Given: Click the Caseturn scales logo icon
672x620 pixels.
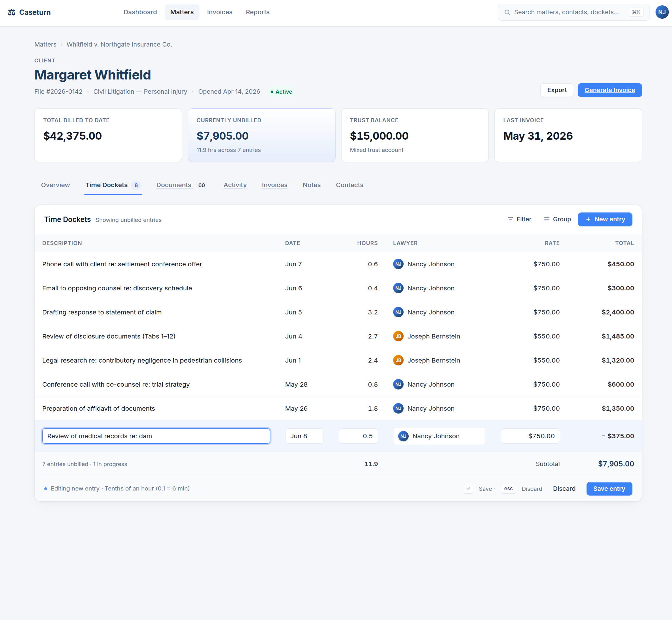Looking at the screenshot, I should pyautogui.click(x=12, y=12).
